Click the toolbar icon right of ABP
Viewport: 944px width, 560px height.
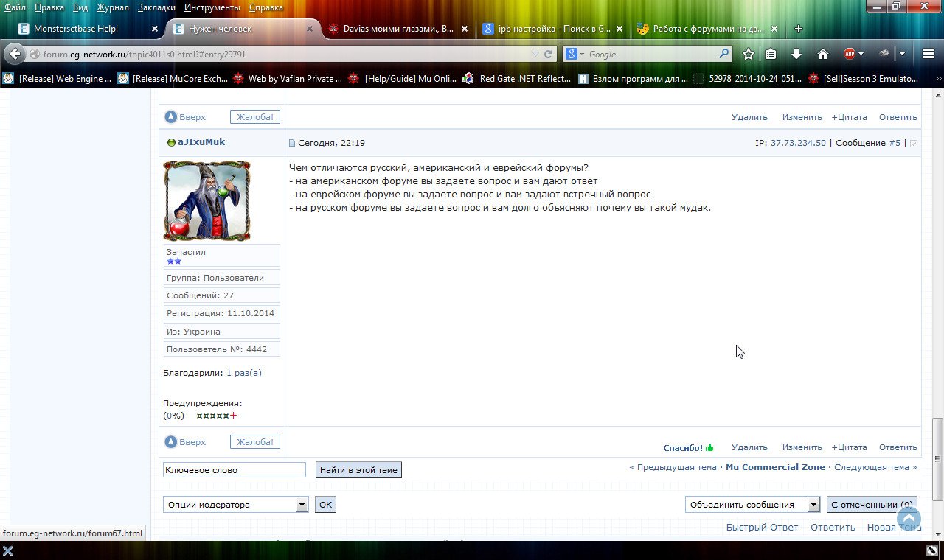tap(884, 54)
